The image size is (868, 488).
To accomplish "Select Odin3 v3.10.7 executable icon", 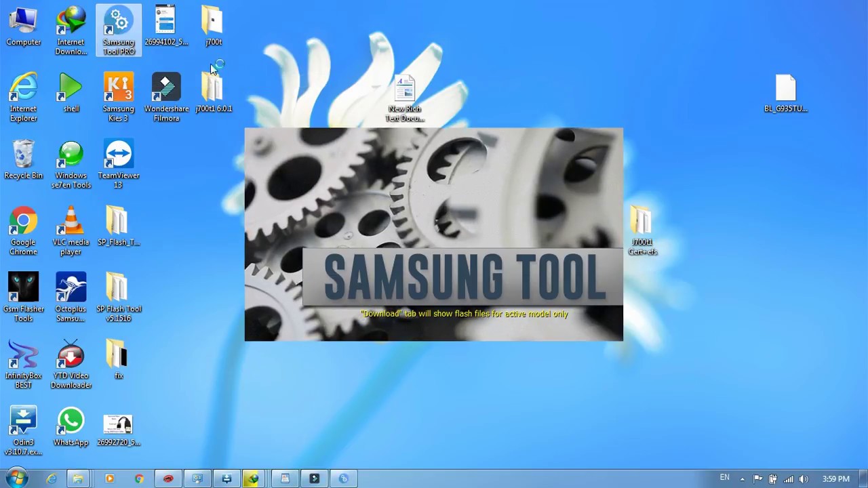I will [x=23, y=430].
